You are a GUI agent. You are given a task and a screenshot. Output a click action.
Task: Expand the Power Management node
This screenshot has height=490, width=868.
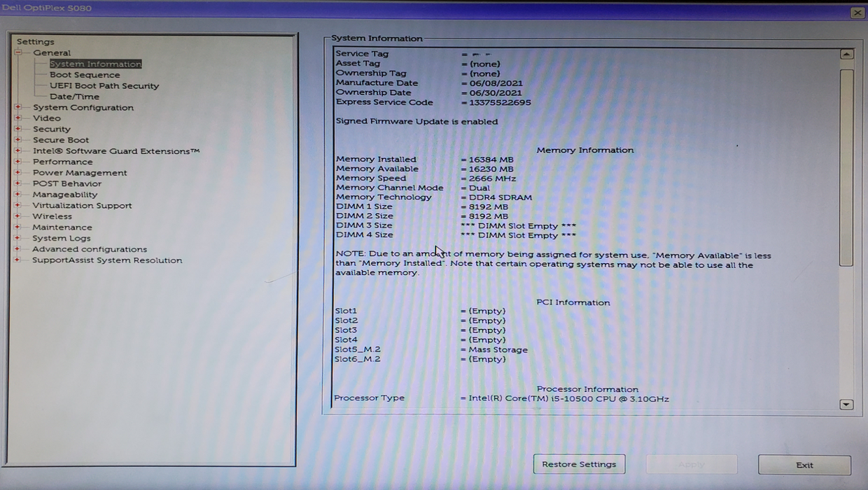[18, 173]
